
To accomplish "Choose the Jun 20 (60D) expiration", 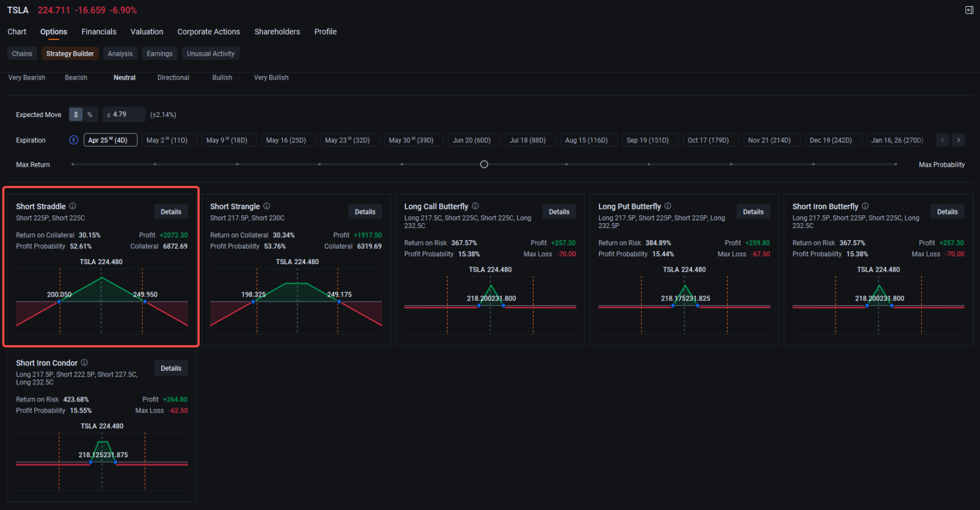I will pos(475,140).
